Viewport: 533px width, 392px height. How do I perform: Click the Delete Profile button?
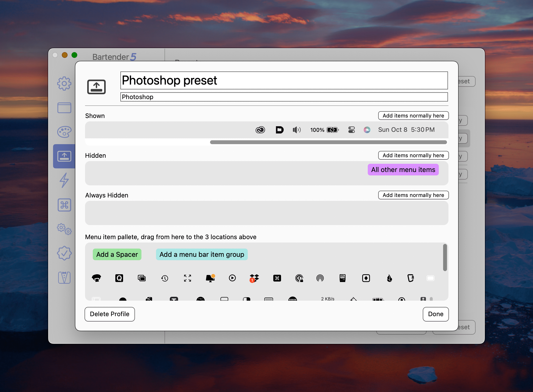coord(110,314)
